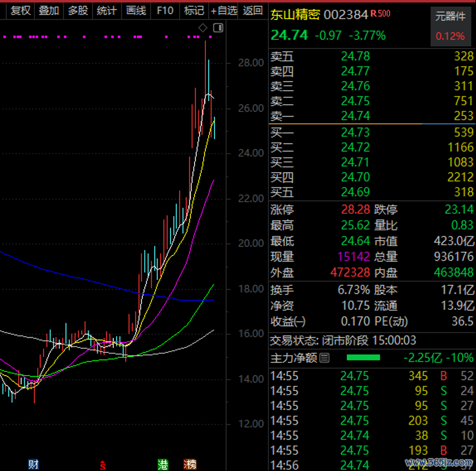Click the 最高 value 25.62
The width and height of the screenshot is (476, 471).
point(355,225)
